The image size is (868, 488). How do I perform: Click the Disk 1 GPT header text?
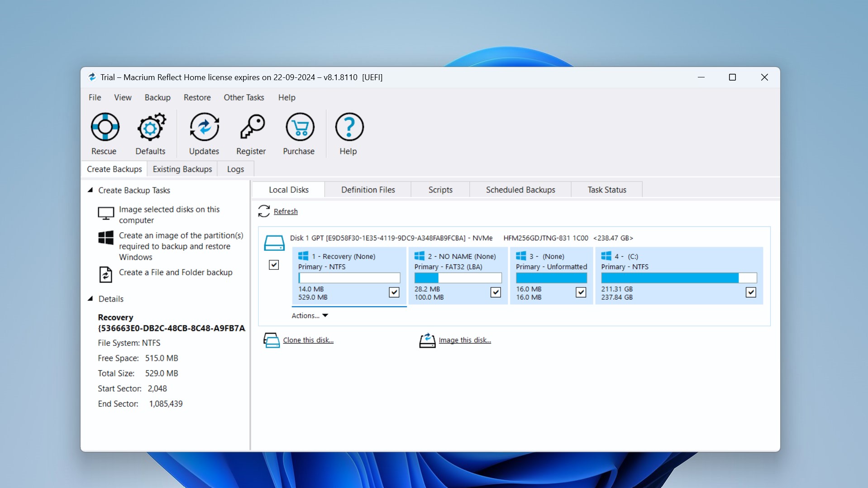[x=462, y=238]
